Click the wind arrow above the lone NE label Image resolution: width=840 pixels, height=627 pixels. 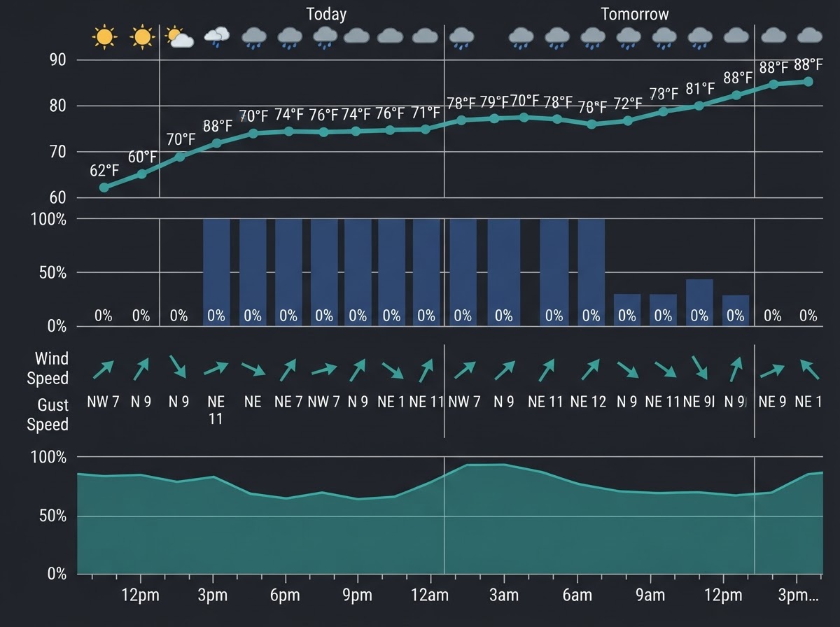253,369
